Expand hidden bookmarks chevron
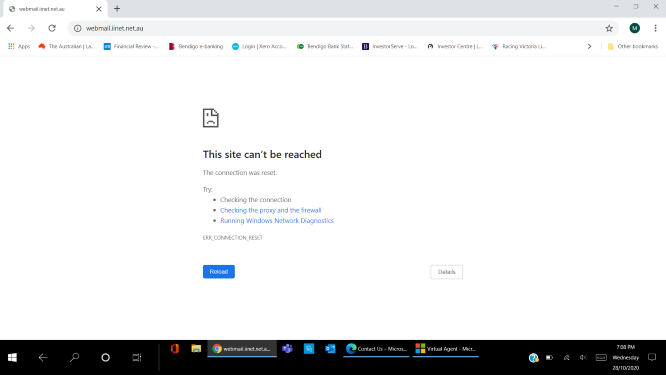The height and width of the screenshot is (375, 666). tap(589, 46)
